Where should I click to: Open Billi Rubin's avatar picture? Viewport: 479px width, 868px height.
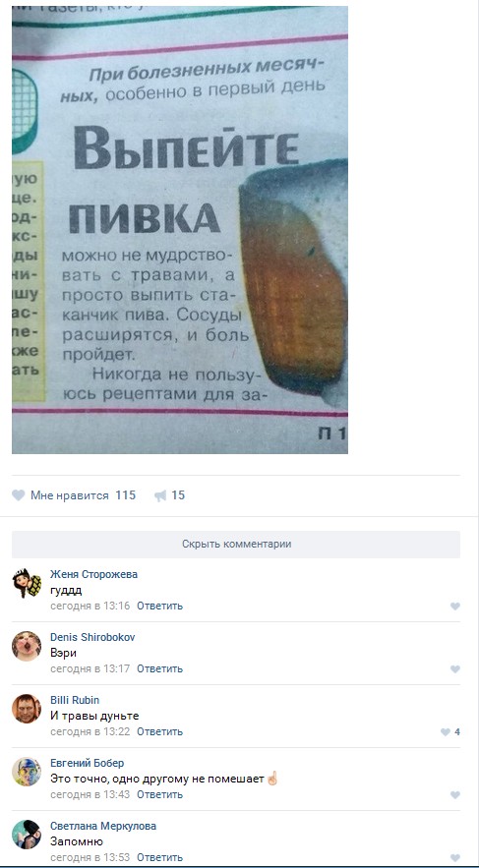(27, 709)
